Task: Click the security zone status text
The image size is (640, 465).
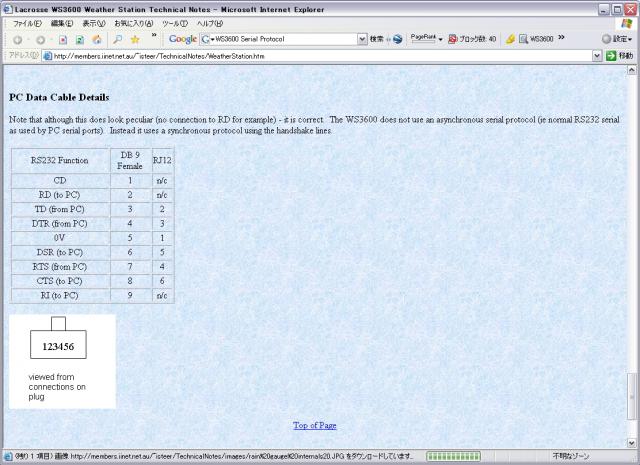Action: coord(571,456)
